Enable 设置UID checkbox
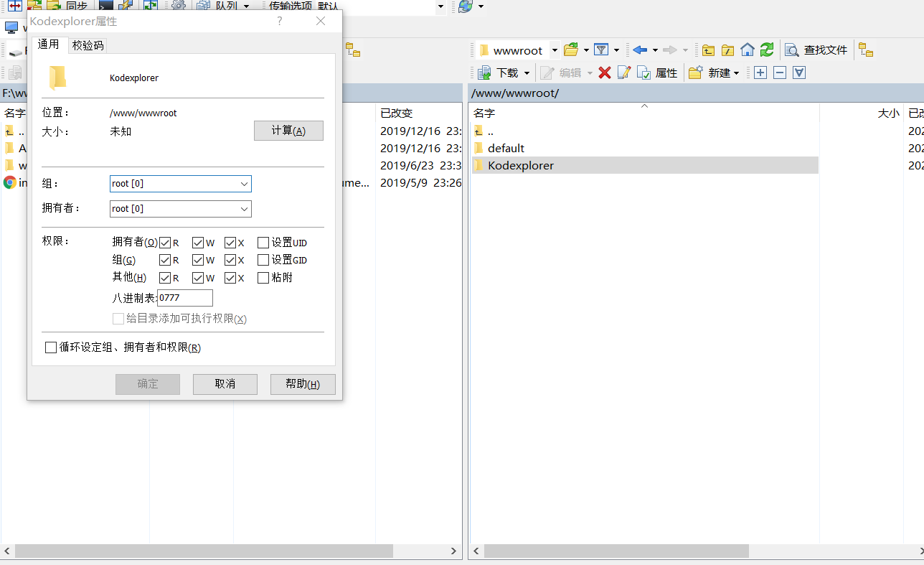This screenshot has width=924, height=565. click(263, 243)
